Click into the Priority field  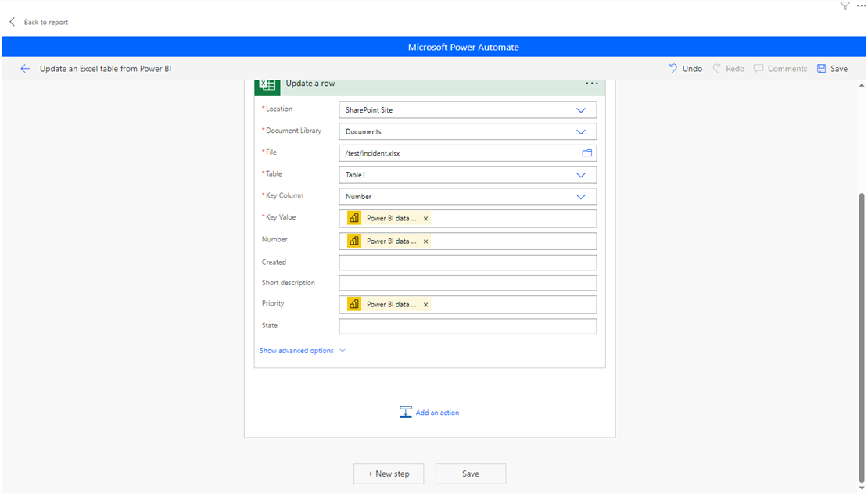[468, 305]
